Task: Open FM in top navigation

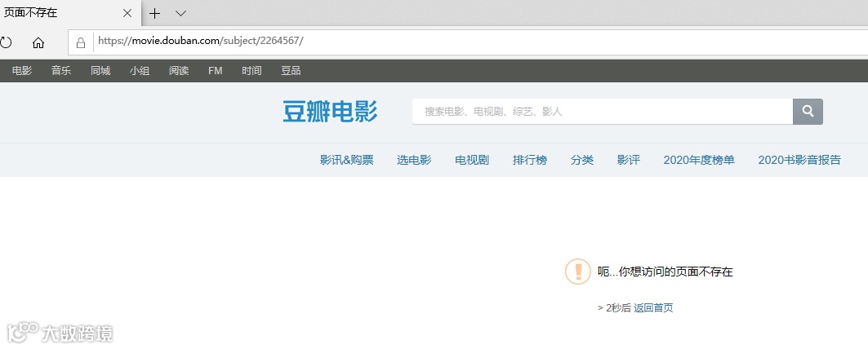Action: tap(216, 71)
